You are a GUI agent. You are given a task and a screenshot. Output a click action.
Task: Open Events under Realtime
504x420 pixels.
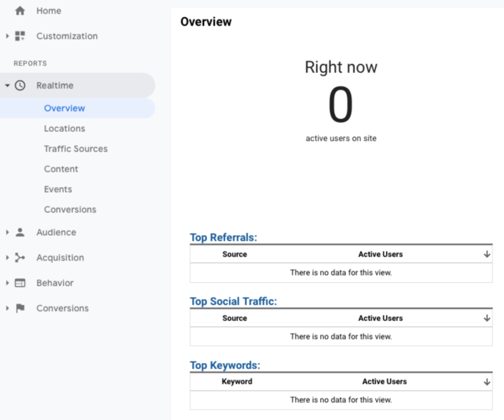58,189
